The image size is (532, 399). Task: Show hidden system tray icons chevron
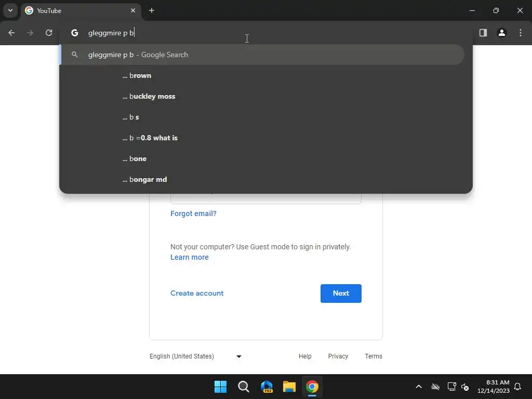pos(419,387)
